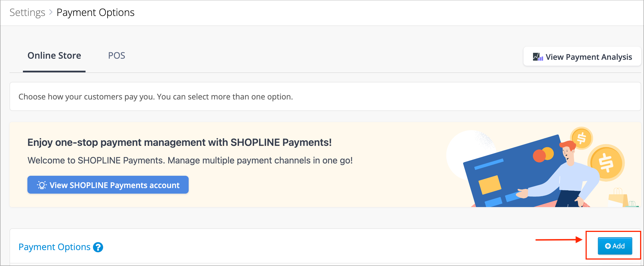The height and width of the screenshot is (266, 644).
Task: Switch to the POS tab
Action: (x=117, y=56)
